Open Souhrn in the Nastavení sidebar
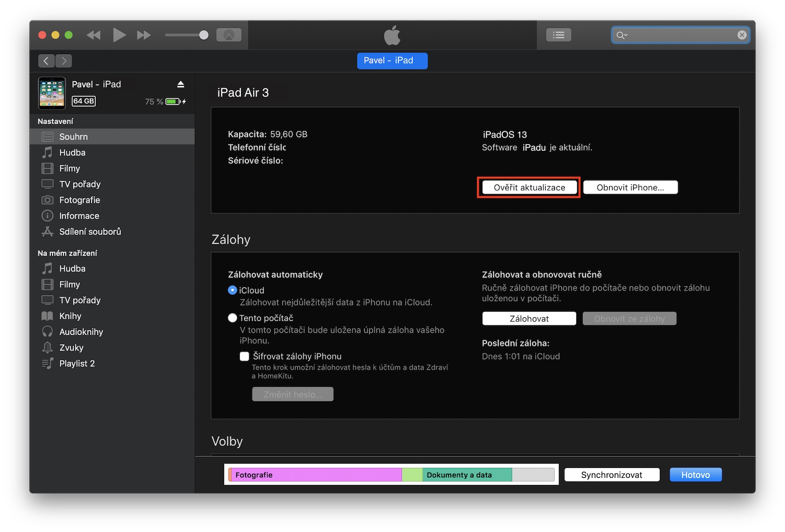The height and width of the screenshot is (532, 785). tap(112, 137)
